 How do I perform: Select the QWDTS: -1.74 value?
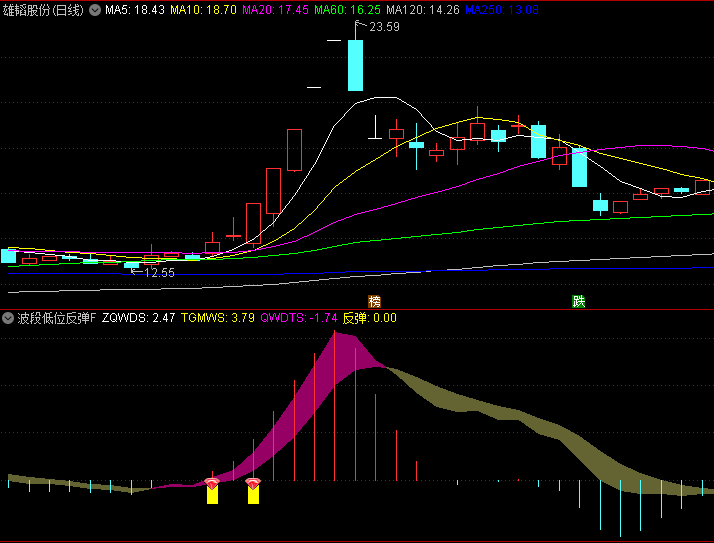(299, 318)
